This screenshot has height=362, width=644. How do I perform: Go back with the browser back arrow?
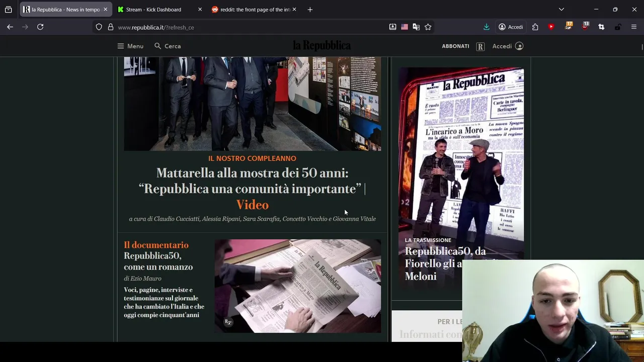(10, 27)
